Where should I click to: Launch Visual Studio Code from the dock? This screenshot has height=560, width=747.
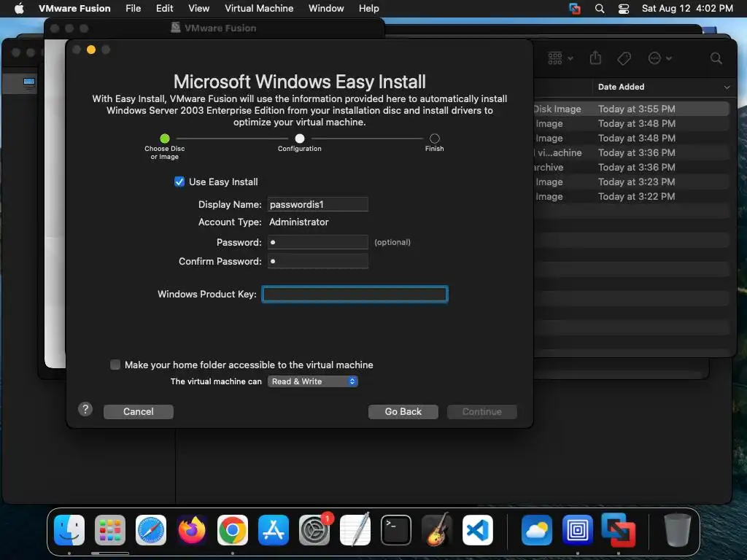coord(478,529)
